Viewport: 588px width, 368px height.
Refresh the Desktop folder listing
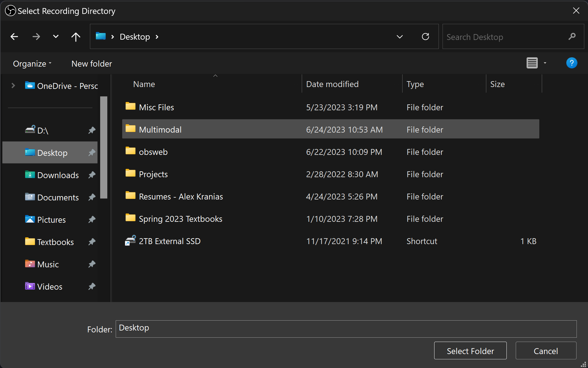pyautogui.click(x=425, y=37)
